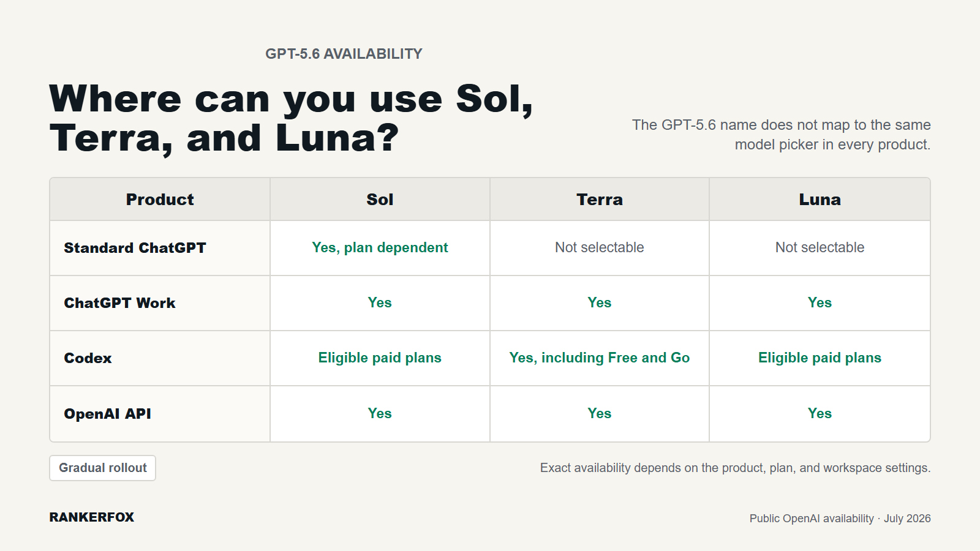Click the GPT-5.6 name model picker subtitle

coord(781,135)
